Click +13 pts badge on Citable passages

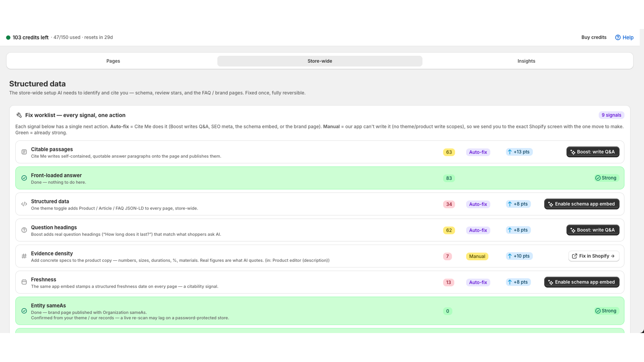[519, 152]
